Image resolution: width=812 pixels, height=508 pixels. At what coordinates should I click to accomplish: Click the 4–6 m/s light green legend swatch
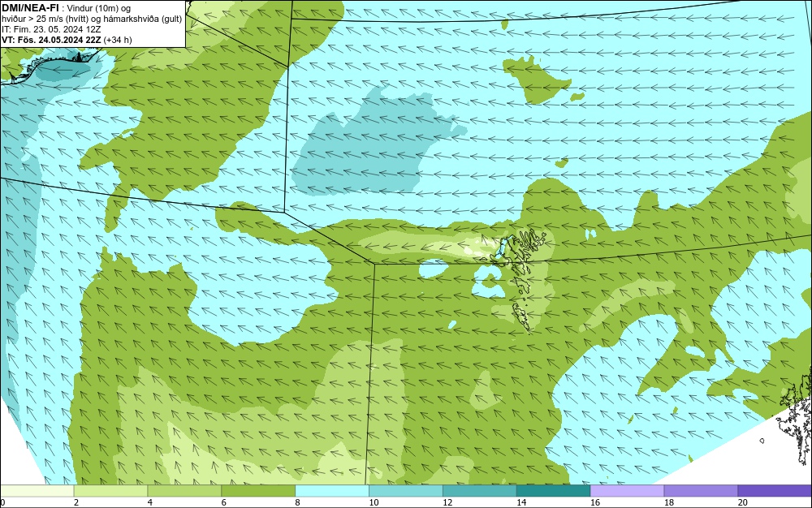pos(184,491)
